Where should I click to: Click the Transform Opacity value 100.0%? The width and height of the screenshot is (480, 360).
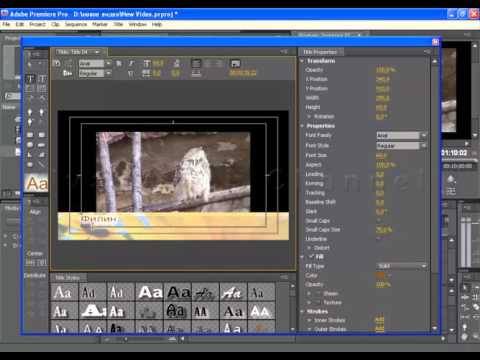(385, 70)
